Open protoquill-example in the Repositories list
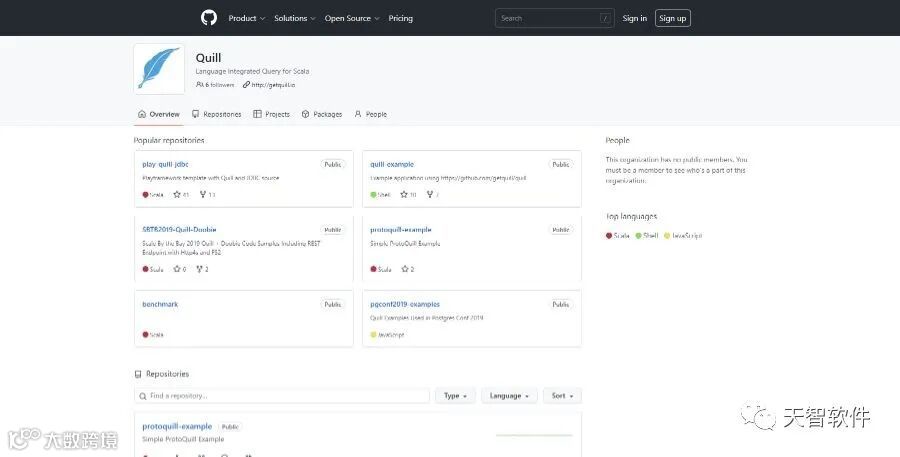This screenshot has height=457, width=900. point(177,427)
